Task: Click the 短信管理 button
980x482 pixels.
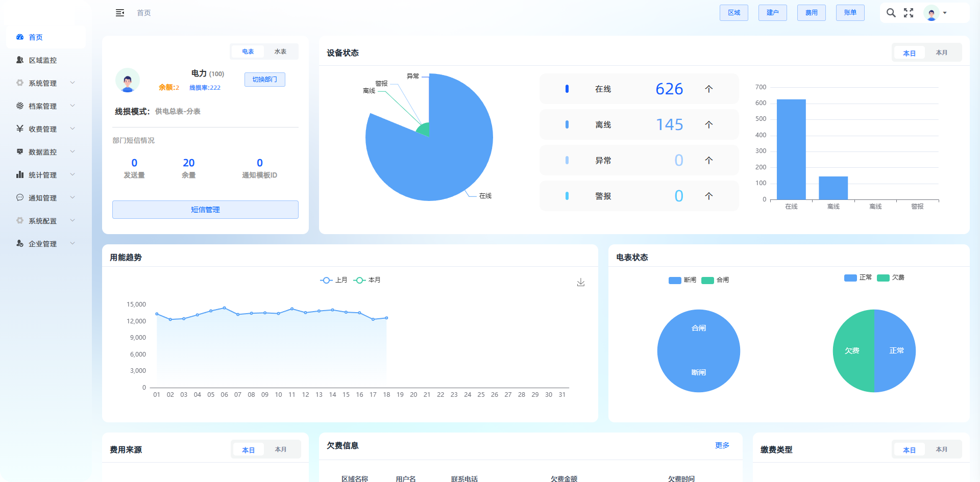Action: click(x=205, y=210)
